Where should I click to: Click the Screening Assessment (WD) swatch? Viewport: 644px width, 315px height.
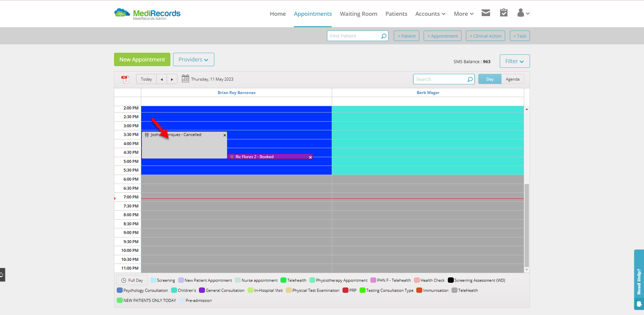(x=451, y=280)
